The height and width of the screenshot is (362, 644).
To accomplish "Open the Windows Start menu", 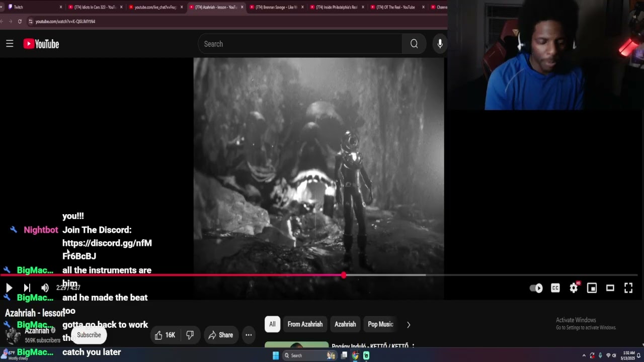I will pos(276,355).
